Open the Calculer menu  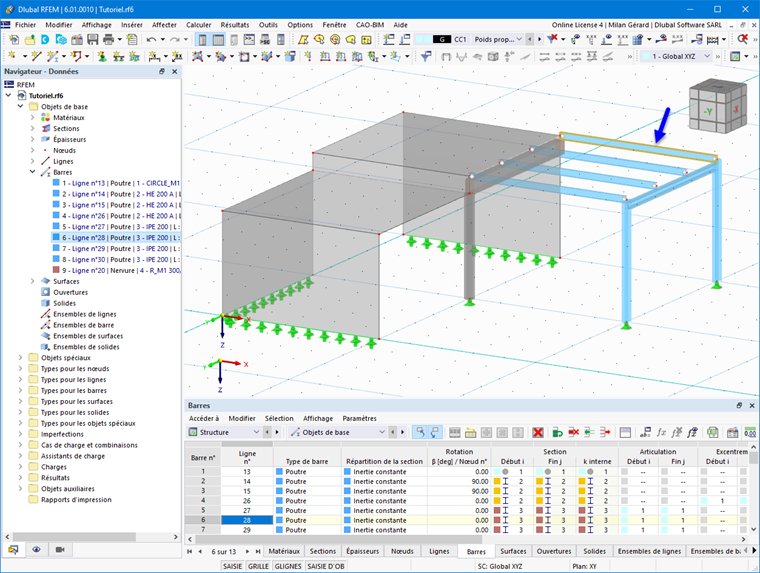pos(198,25)
